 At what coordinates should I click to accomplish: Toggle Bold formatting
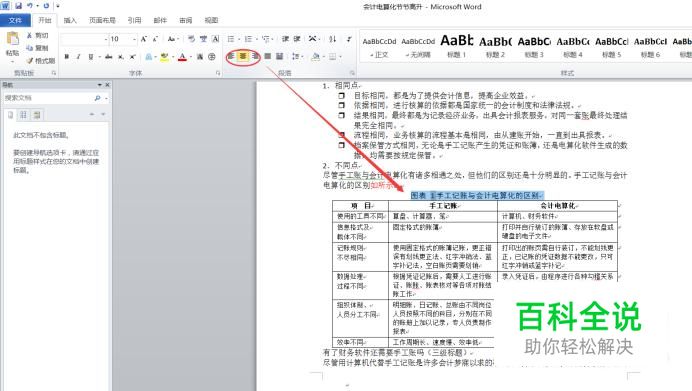click(x=67, y=56)
